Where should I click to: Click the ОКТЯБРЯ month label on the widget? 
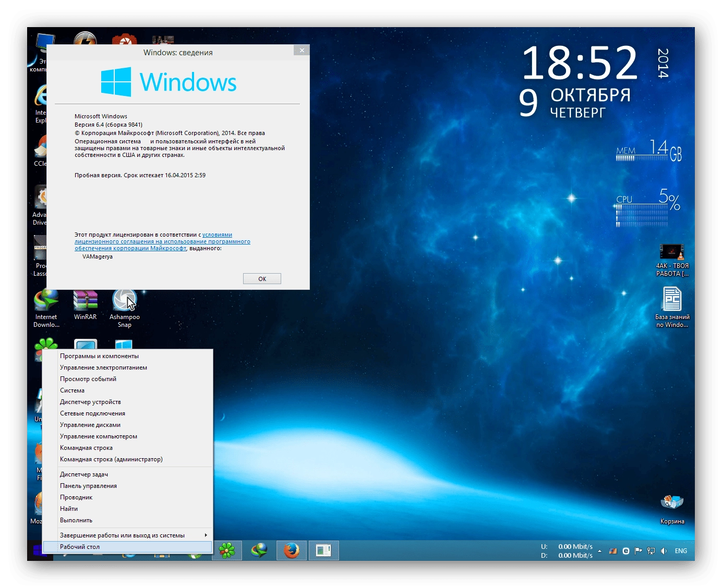pos(591,95)
